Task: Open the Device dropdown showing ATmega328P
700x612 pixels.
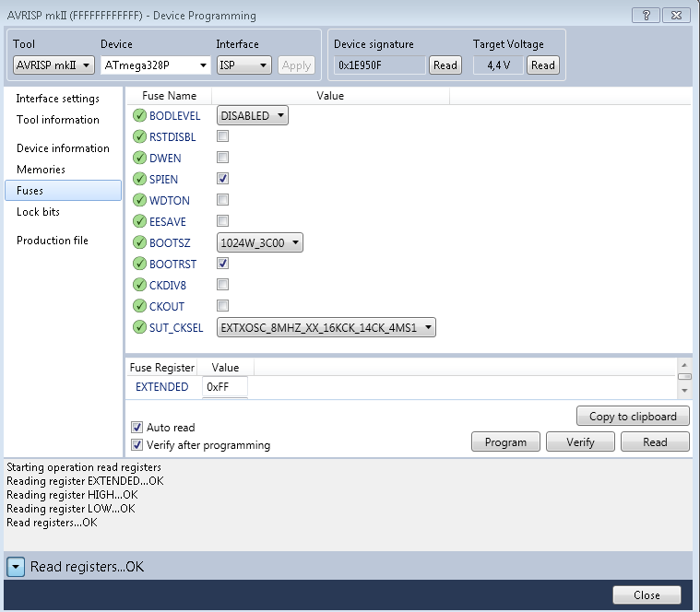Action: pyautogui.click(x=155, y=65)
